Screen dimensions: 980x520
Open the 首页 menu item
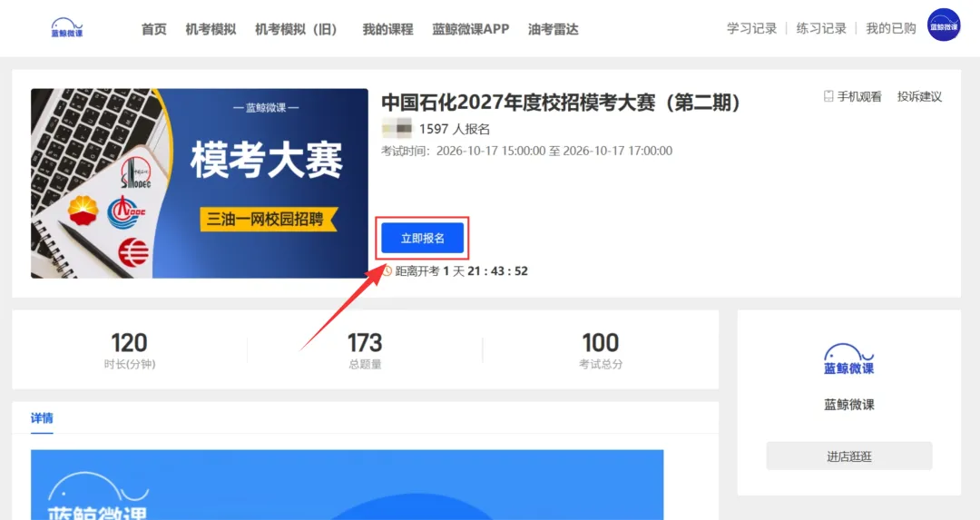click(153, 29)
